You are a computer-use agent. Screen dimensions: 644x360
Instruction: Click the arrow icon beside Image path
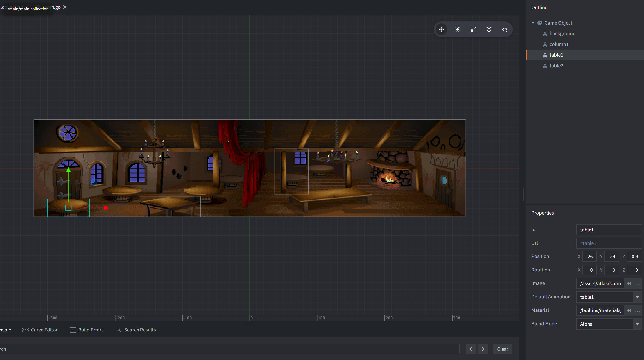coord(629,284)
